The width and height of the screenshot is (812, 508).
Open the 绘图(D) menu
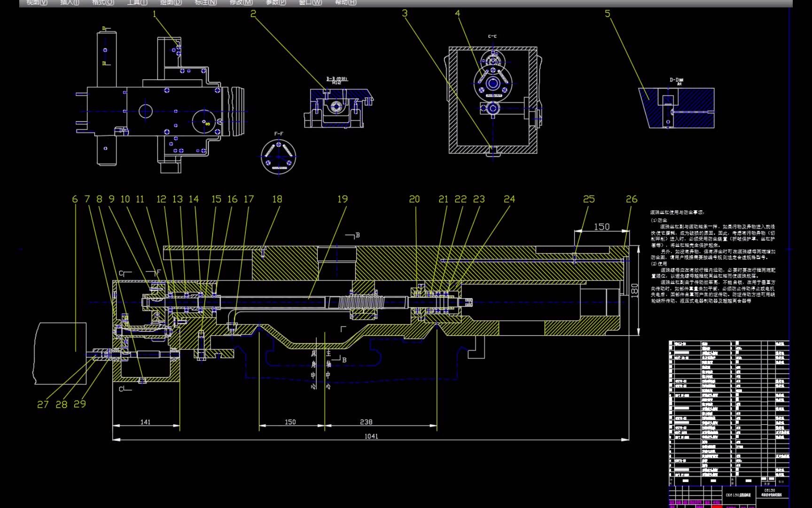coord(171,2)
